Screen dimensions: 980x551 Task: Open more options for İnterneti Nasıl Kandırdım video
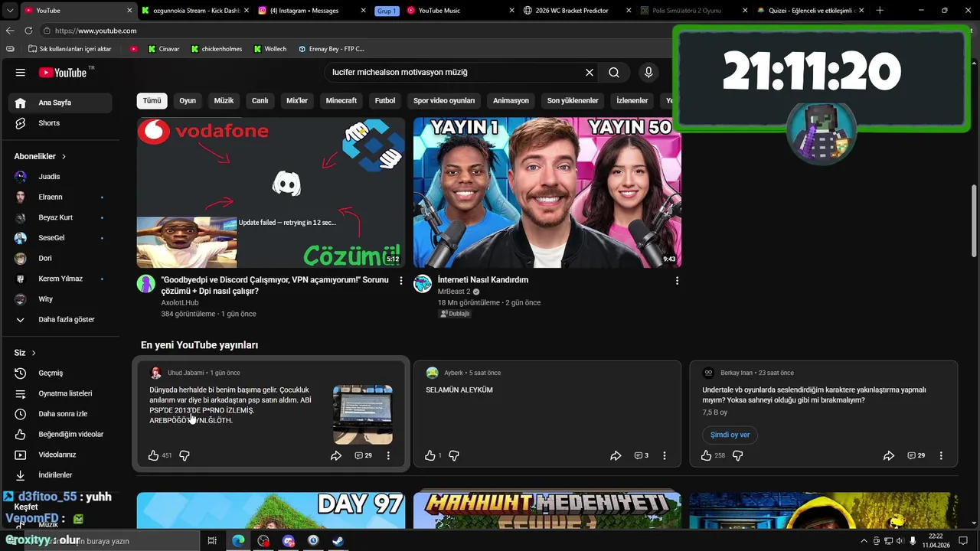tap(677, 281)
